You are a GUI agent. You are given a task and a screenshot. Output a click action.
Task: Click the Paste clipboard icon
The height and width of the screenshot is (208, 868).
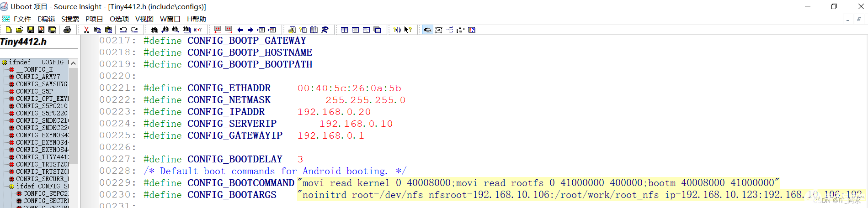click(x=108, y=30)
